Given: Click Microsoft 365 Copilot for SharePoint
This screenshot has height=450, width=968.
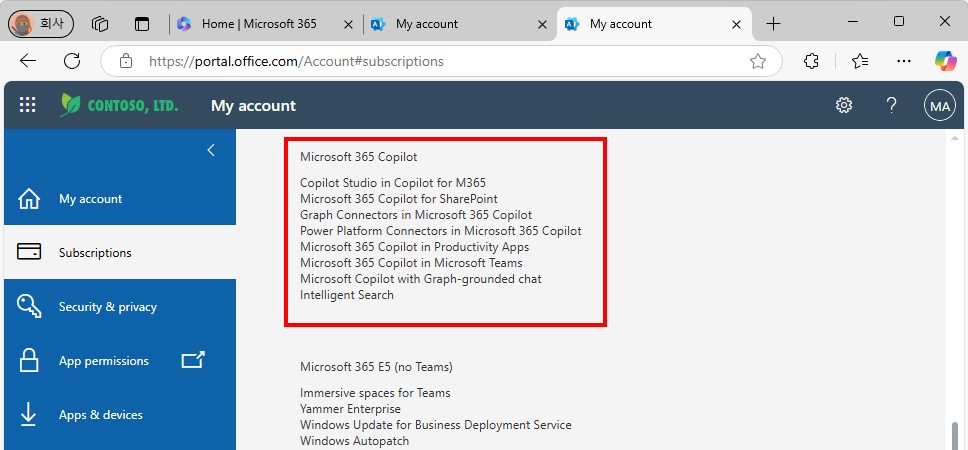Looking at the screenshot, I should click(x=399, y=199).
